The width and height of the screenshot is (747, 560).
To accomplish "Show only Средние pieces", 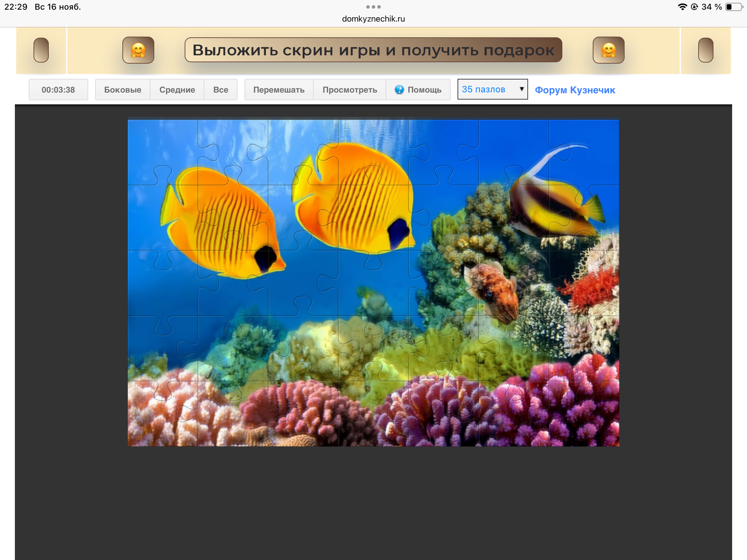I will coord(177,90).
